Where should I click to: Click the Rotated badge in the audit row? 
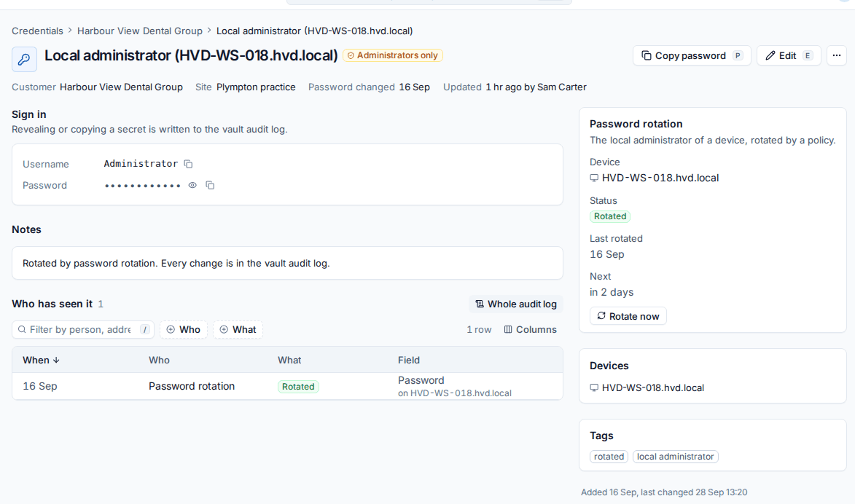(x=298, y=387)
